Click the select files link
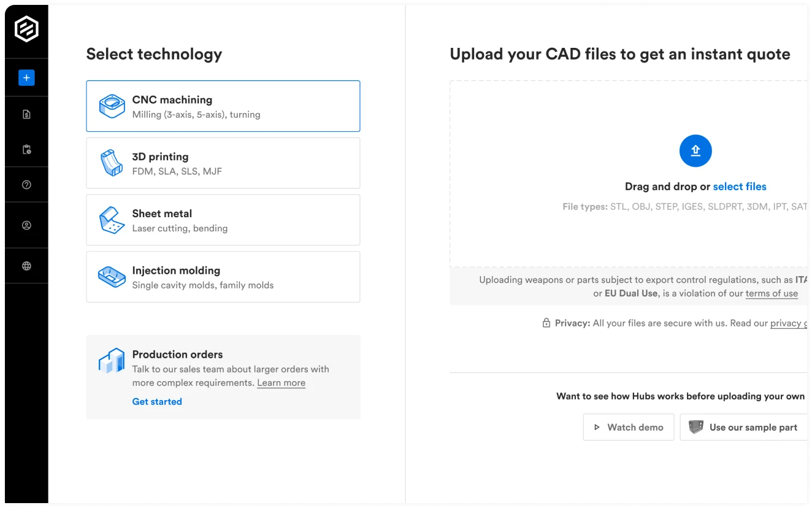Image resolution: width=812 pixels, height=508 pixels. coord(739,187)
